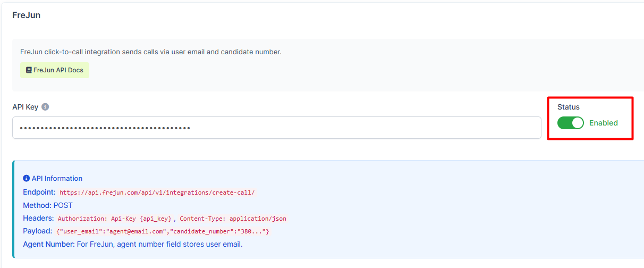Click the 'Enabled' status label

pos(604,123)
